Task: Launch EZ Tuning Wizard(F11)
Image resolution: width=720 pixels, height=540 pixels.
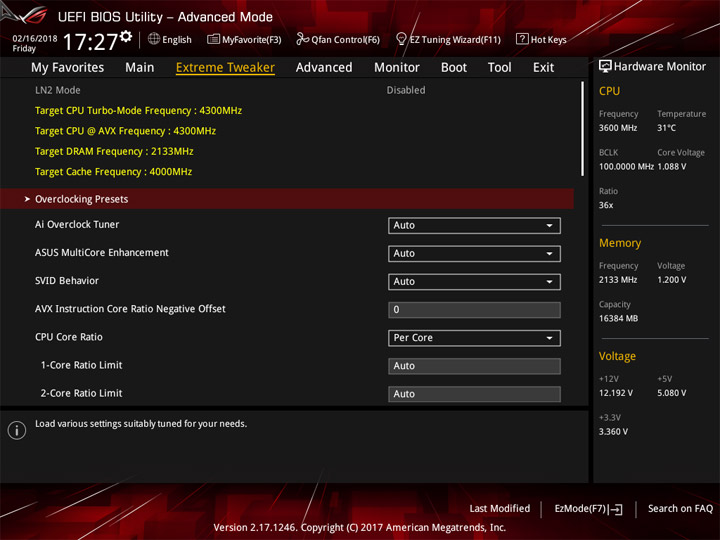Action: pos(448,39)
